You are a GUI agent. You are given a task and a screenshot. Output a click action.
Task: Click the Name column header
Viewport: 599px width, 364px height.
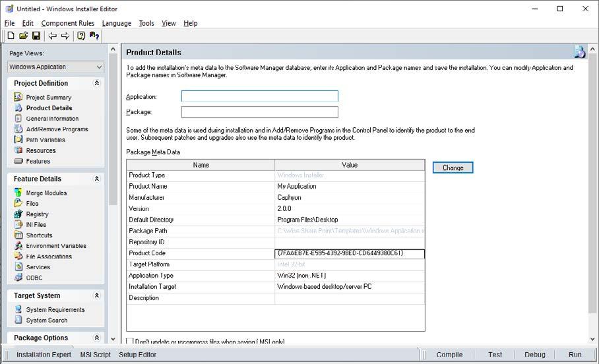(x=201, y=165)
